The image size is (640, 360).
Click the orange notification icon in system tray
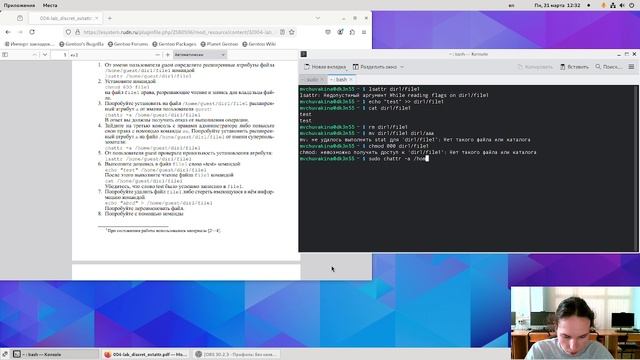pyautogui.click(x=603, y=5)
